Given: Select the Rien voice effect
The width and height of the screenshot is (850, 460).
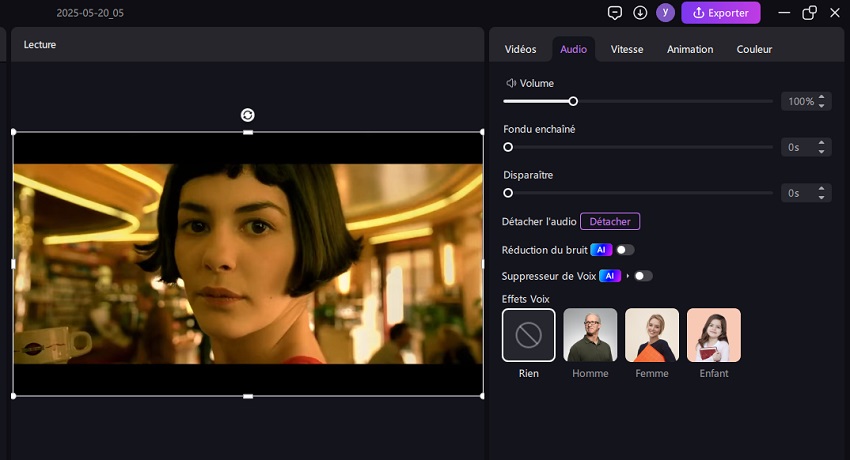Looking at the screenshot, I should coord(529,335).
